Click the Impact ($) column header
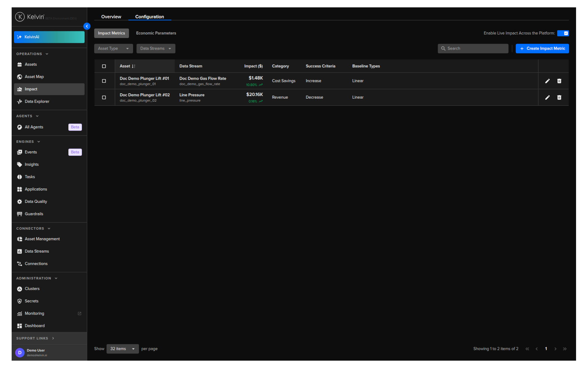 (253, 66)
